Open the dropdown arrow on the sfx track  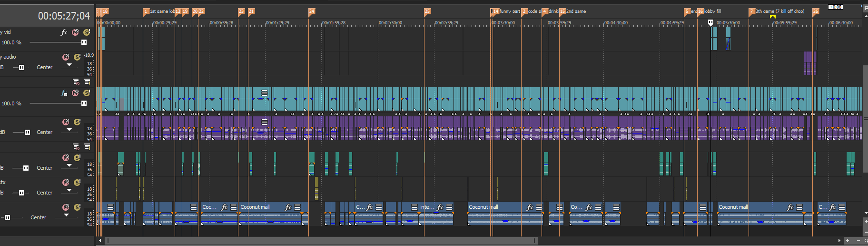pyautogui.click(x=69, y=190)
